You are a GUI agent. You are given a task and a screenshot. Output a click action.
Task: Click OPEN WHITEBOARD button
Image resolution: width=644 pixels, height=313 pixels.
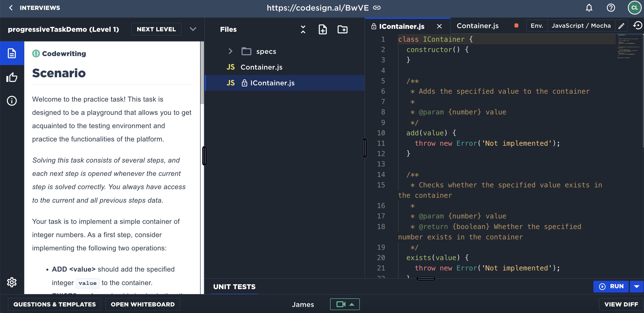click(143, 304)
